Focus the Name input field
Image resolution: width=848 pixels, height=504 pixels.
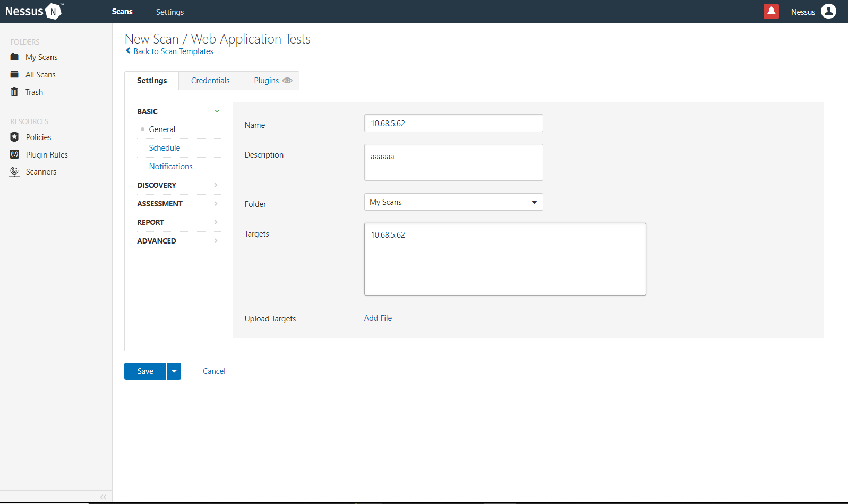453,123
